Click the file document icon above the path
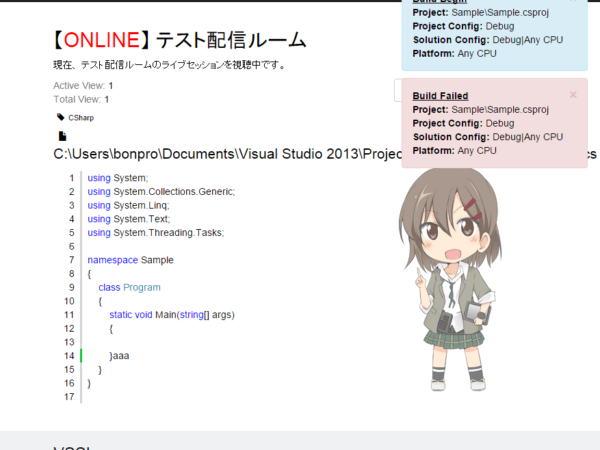This screenshot has height=450, width=600. (x=62, y=136)
